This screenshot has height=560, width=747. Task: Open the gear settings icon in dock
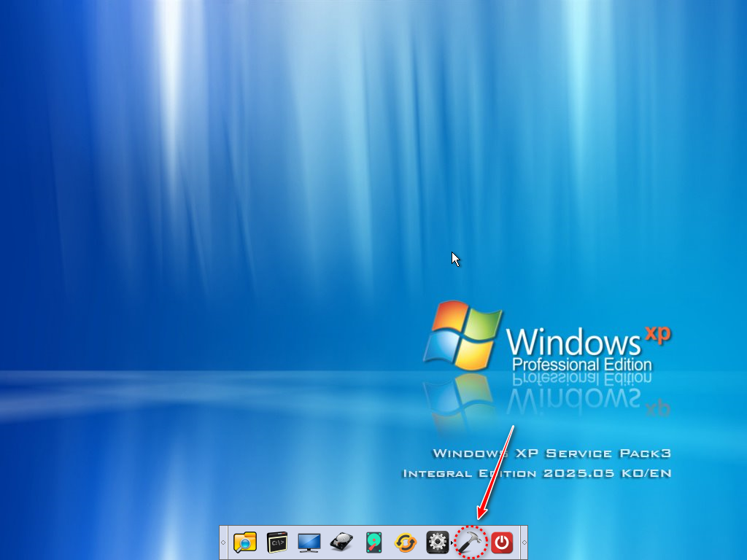pos(438,542)
